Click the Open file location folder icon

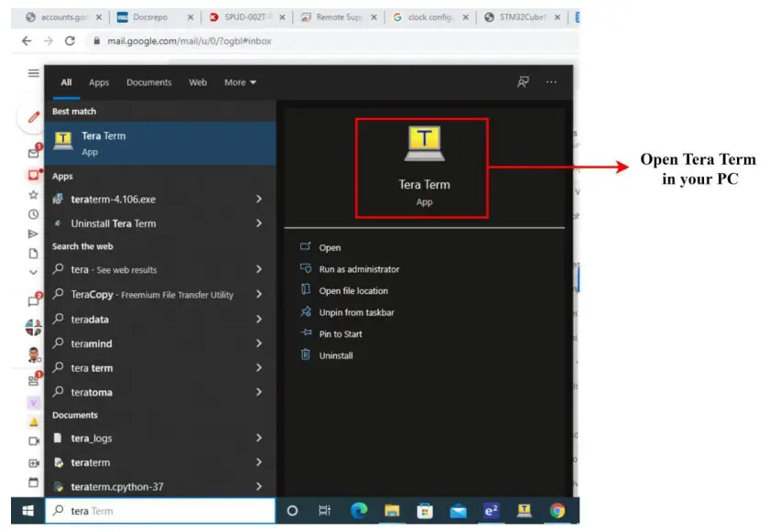point(306,289)
